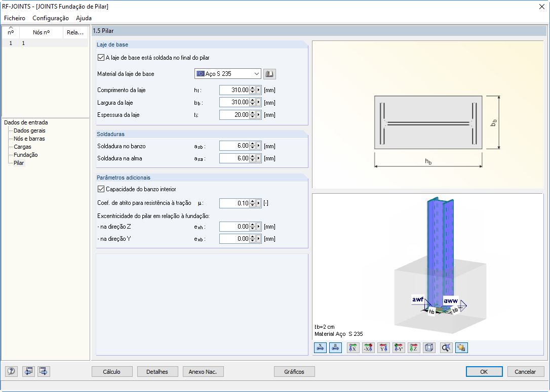Image resolution: width=550 pixels, height=392 pixels.
Task: Open the Ficheiro menu
Action: [x=15, y=18]
